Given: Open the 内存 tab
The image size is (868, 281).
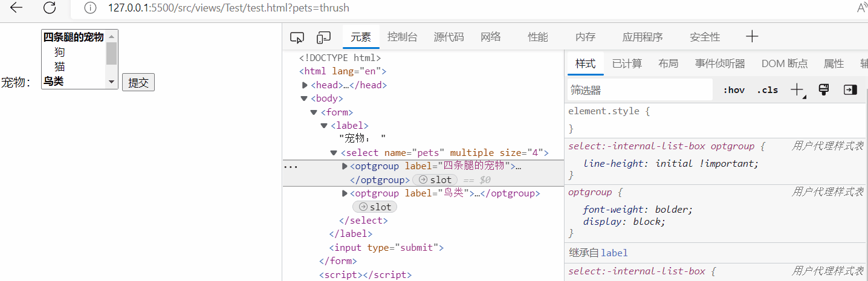Looking at the screenshot, I should (x=585, y=37).
